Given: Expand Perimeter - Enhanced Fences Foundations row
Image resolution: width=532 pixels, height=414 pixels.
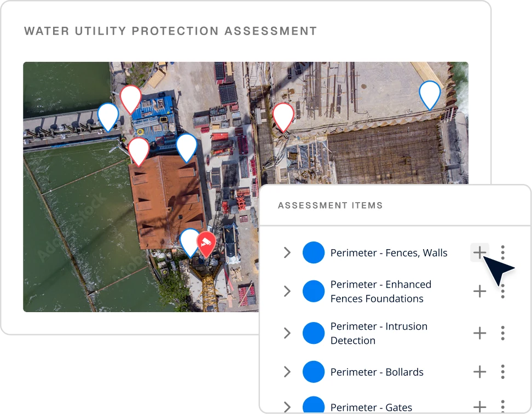Looking at the screenshot, I should click(287, 291).
